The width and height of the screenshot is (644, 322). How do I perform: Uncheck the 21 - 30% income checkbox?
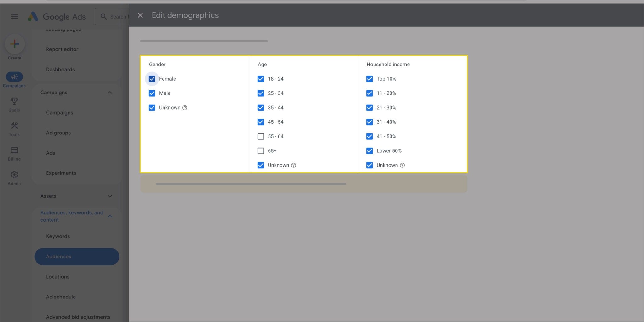(369, 108)
